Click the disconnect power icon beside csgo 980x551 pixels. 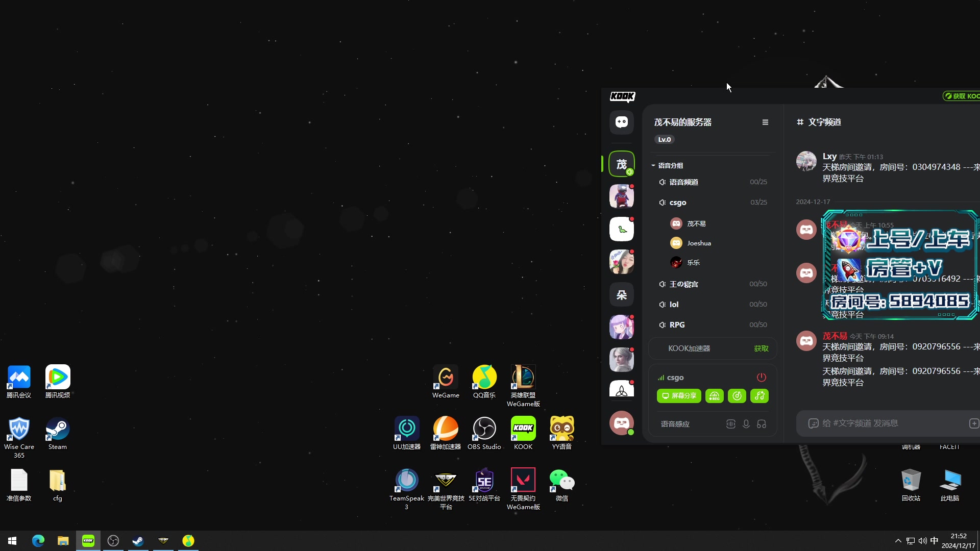(x=761, y=378)
